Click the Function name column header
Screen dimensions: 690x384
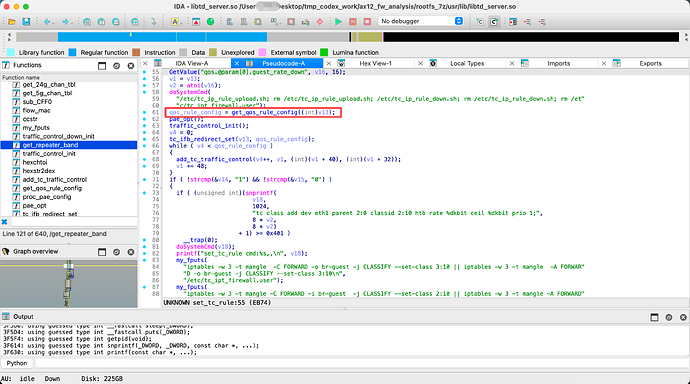click(69, 77)
